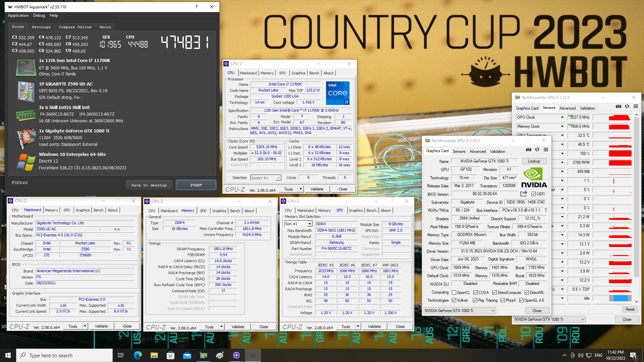Click camera icon in GPU-Z Sensors window
Viewport: 644px width, 362px height.
pyautogui.click(x=618, y=106)
